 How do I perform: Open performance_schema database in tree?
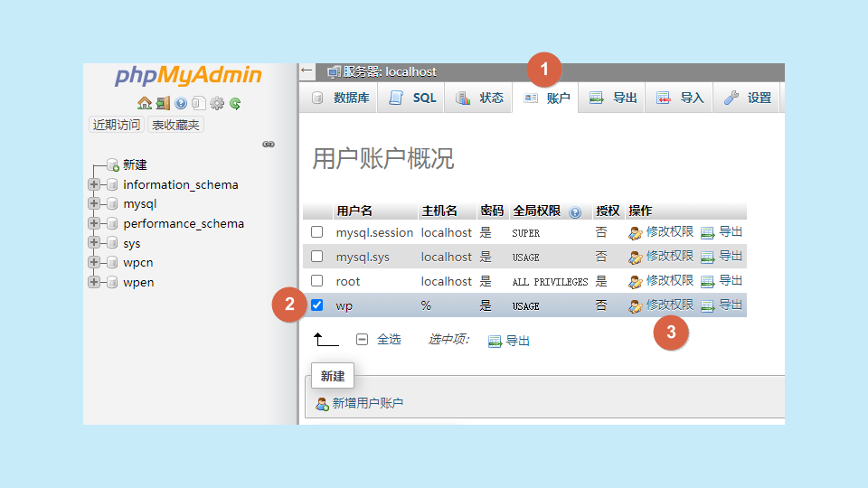click(x=184, y=223)
